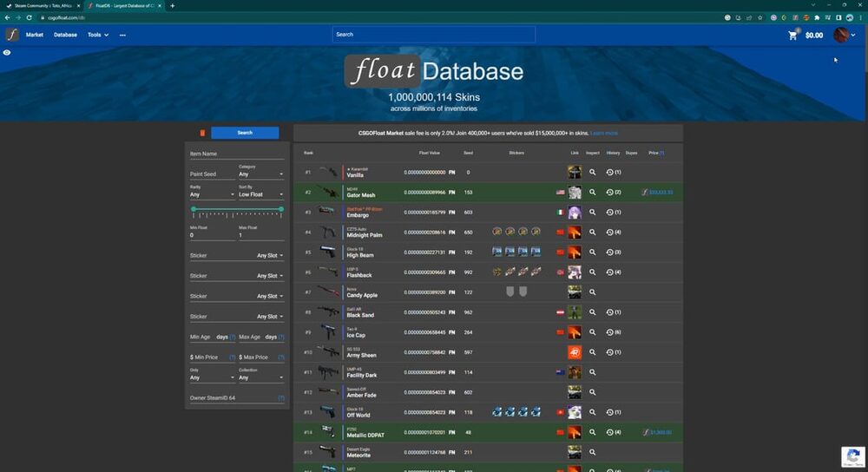Go to Database in navbar
This screenshot has width=868, height=472.
click(x=65, y=35)
